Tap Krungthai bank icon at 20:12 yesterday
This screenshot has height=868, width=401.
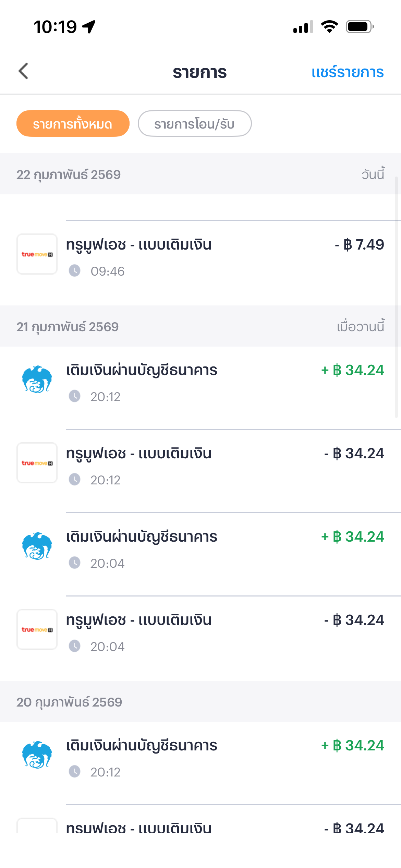point(37,379)
